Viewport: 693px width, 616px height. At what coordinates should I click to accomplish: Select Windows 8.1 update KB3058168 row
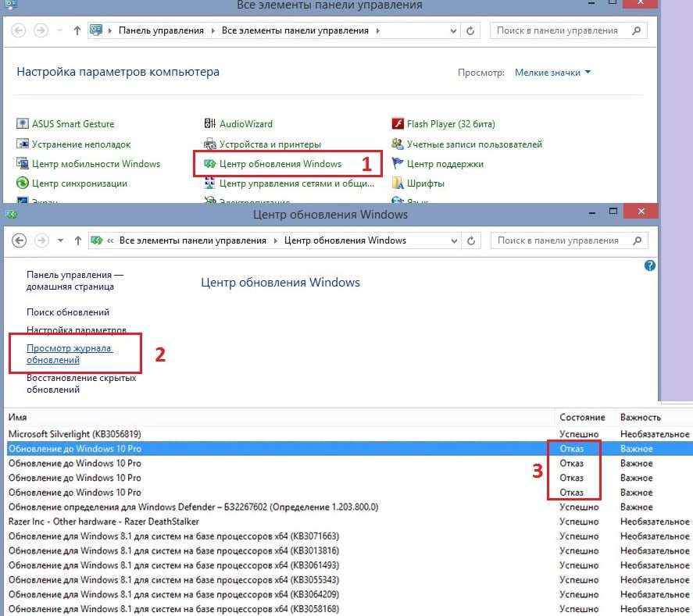click(348, 609)
